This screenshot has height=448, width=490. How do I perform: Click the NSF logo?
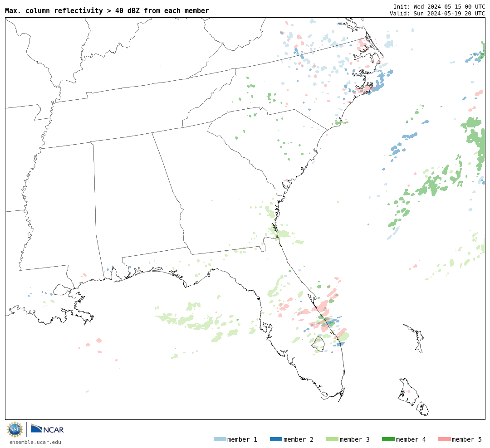15,429
